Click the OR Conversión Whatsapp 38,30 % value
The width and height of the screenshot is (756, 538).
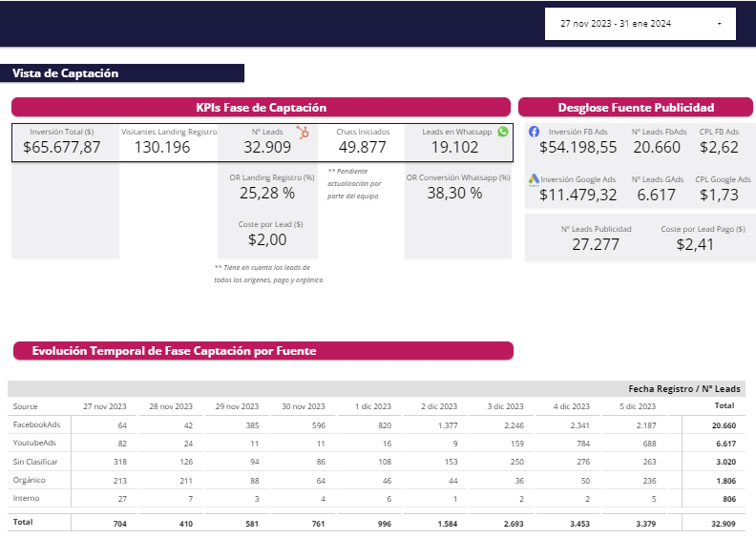453,193
